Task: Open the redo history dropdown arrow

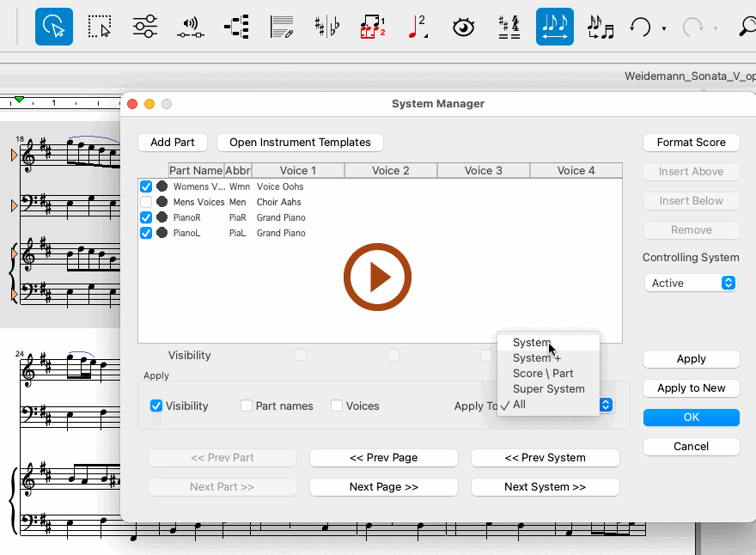Action: [x=716, y=28]
